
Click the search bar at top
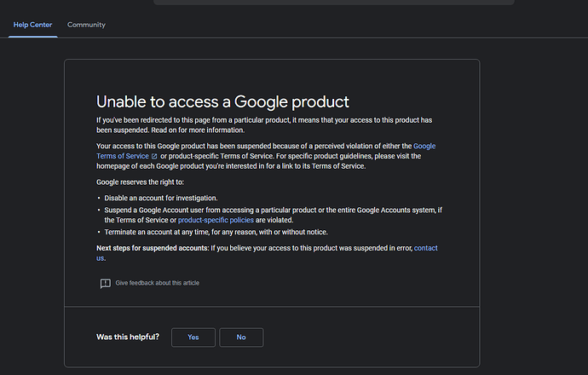click(x=334, y=3)
